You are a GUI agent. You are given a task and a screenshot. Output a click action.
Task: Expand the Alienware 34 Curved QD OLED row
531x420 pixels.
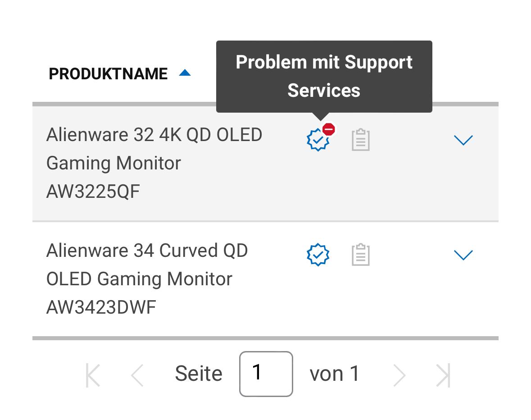coord(463,255)
